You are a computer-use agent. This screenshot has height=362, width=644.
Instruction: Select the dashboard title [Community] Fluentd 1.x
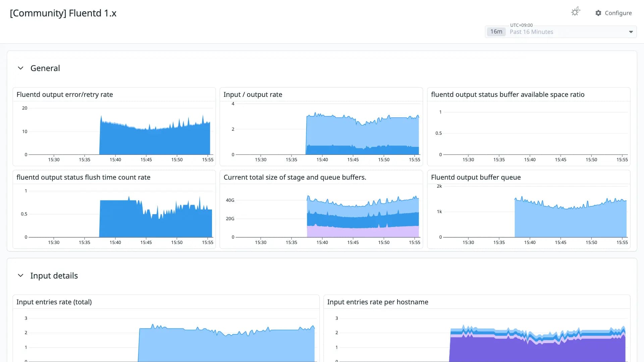63,13
